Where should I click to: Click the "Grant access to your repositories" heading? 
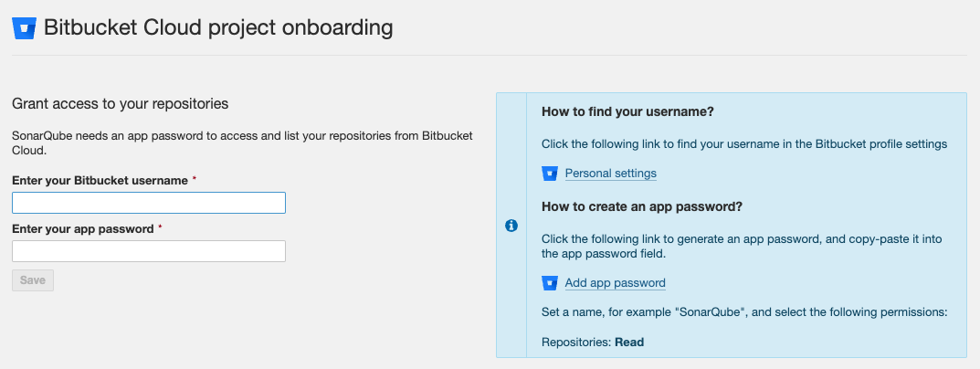pos(120,104)
